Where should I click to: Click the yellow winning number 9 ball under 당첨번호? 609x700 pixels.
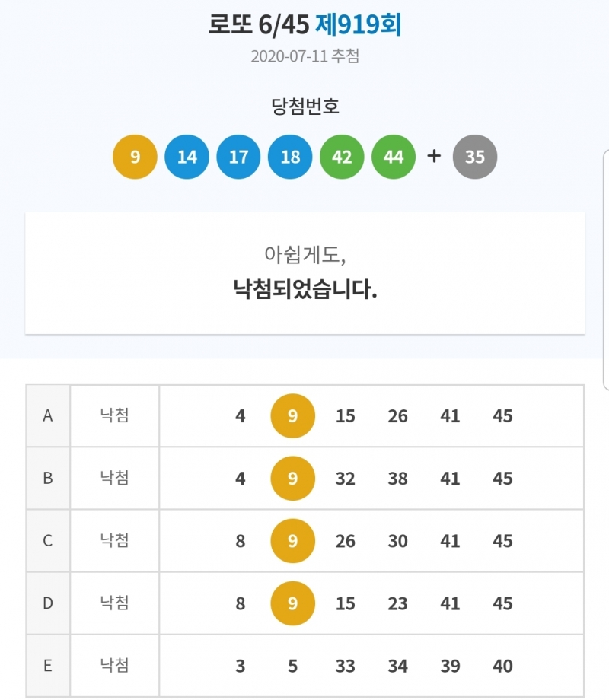[x=135, y=157]
